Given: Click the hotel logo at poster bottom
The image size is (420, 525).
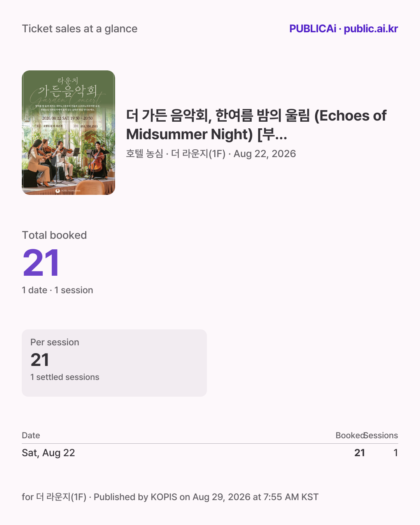Looking at the screenshot, I should 68,191.
